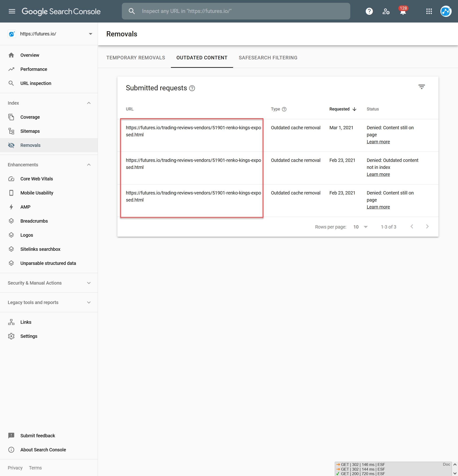The height and width of the screenshot is (476, 458).
Task: Click the Status column header
Action: (373, 109)
